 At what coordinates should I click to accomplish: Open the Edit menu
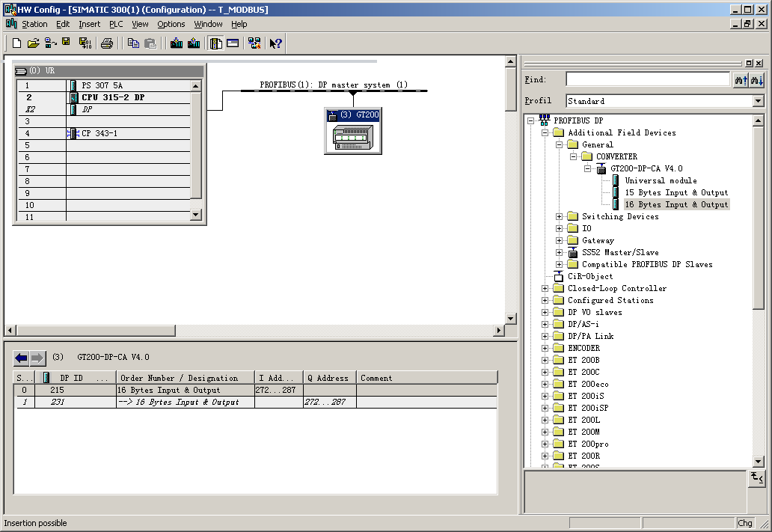click(63, 24)
